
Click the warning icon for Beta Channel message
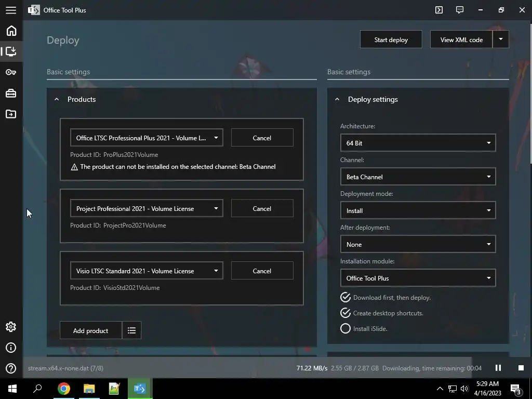(74, 167)
